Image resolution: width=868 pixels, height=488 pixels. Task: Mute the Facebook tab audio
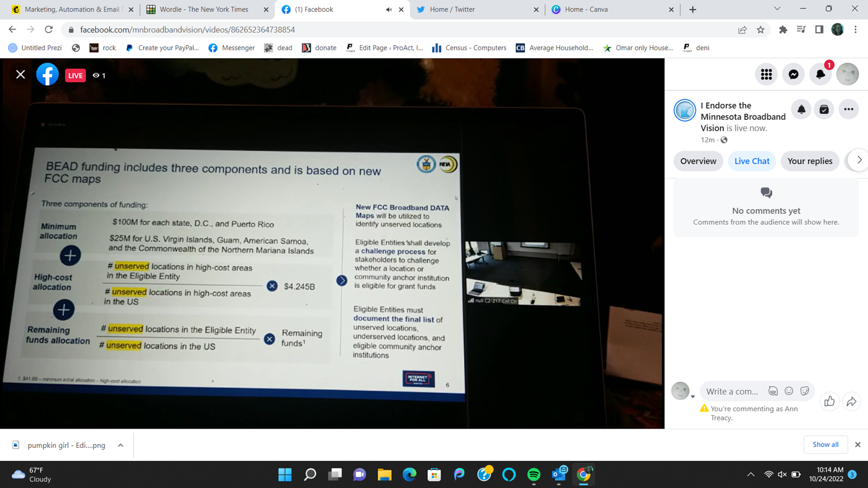tap(389, 10)
